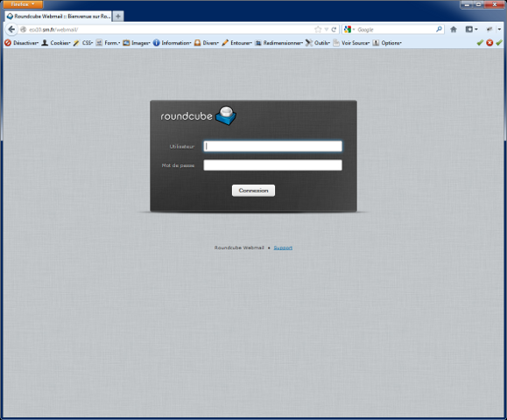Click the CSS pencil icon
Viewport: 507px width, 420px height.
pos(76,43)
